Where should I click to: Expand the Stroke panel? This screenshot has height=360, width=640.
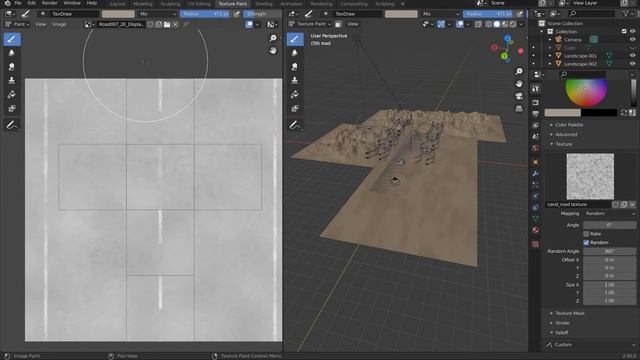[x=562, y=323]
